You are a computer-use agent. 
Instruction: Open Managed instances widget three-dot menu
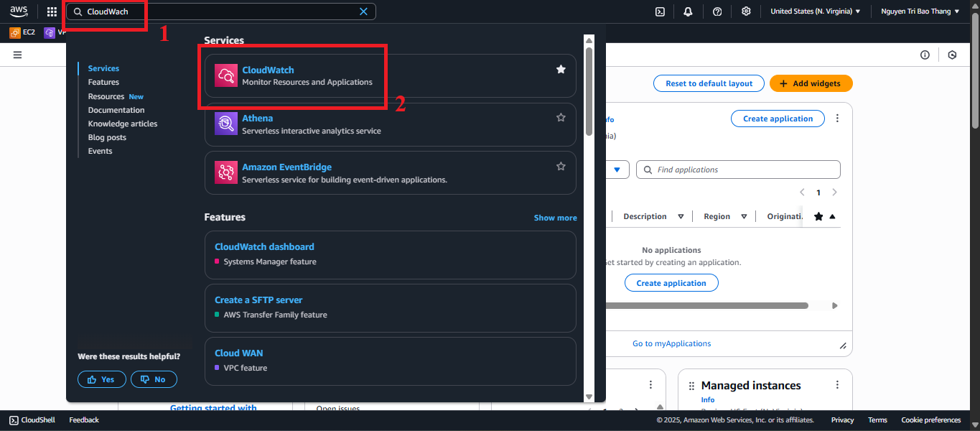tap(836, 386)
